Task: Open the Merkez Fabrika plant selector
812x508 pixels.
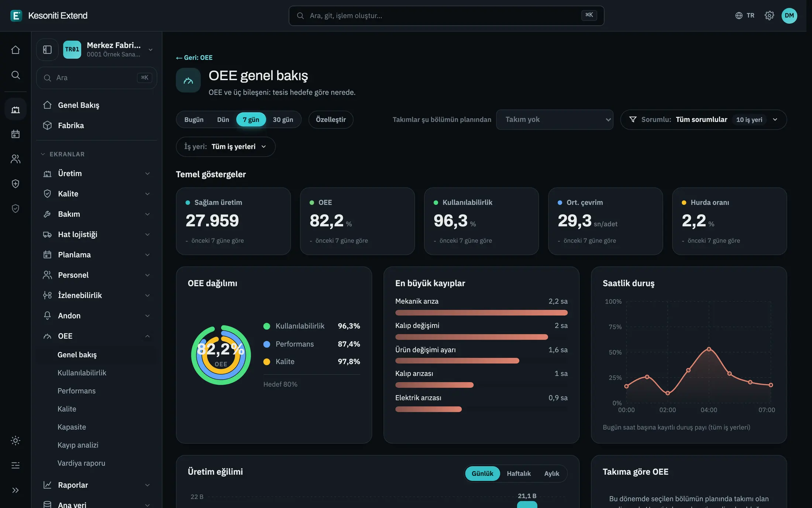Action: tap(109, 50)
